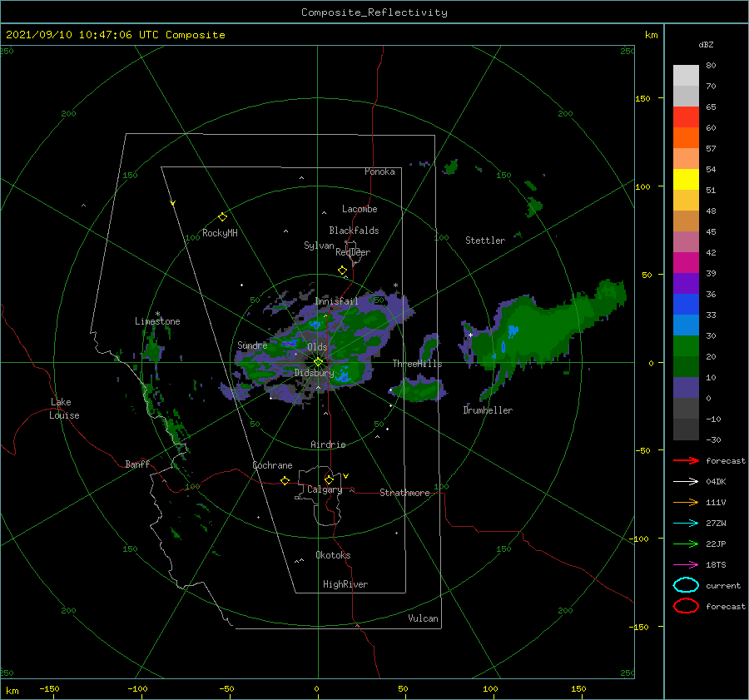Pick the magenta 42-39 dBZ swatch

pos(686,263)
